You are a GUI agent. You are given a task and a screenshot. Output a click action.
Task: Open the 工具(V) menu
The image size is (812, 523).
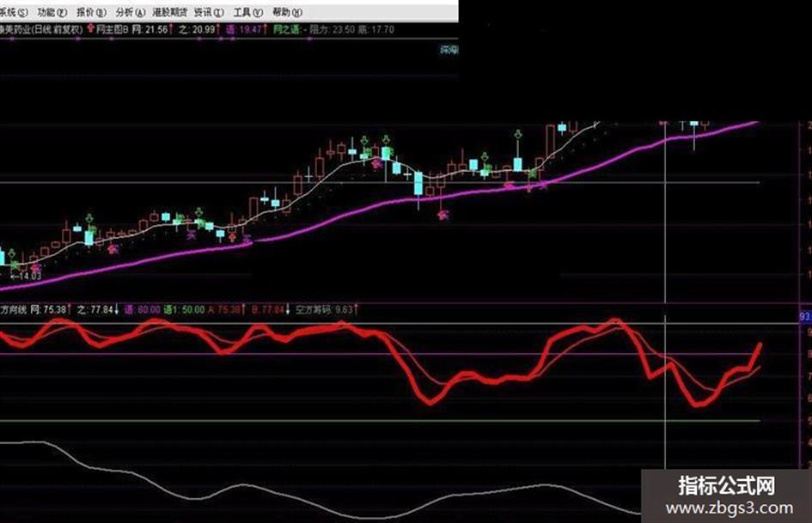click(248, 12)
